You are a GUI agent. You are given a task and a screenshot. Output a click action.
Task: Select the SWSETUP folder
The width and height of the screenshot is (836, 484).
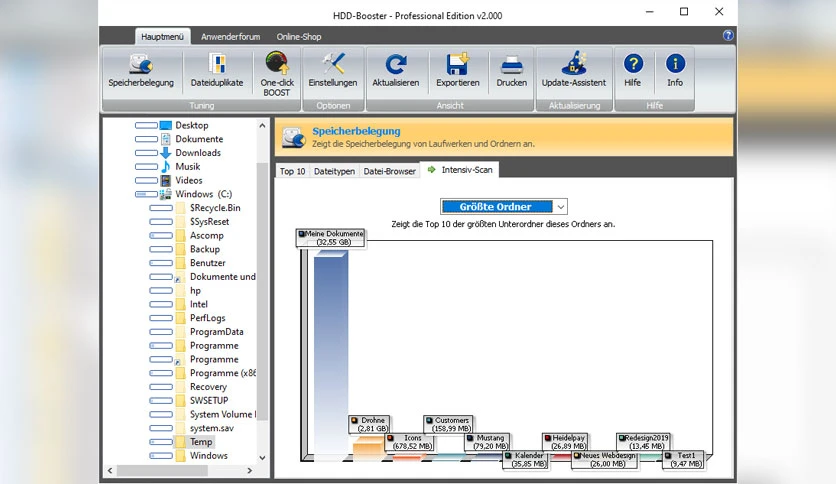(209, 401)
